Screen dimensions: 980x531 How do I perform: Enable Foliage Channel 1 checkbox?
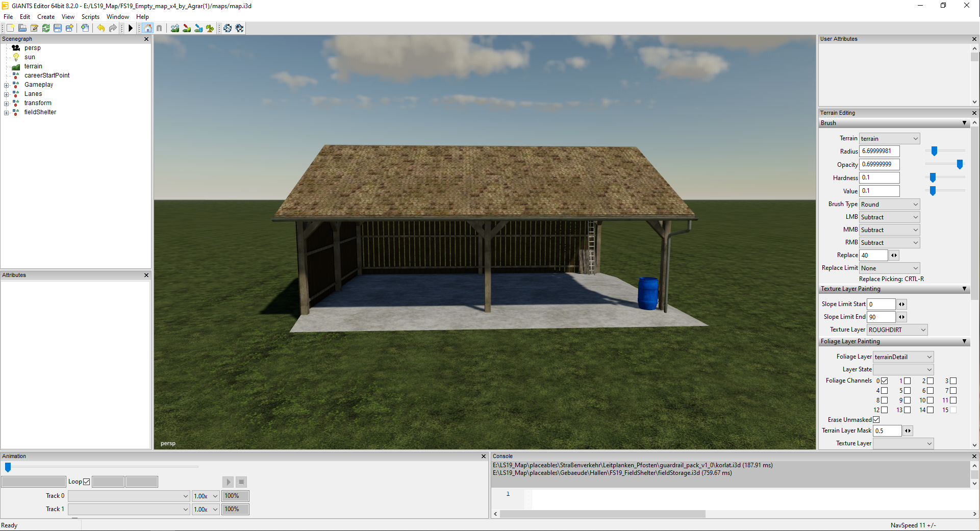pyautogui.click(x=907, y=381)
